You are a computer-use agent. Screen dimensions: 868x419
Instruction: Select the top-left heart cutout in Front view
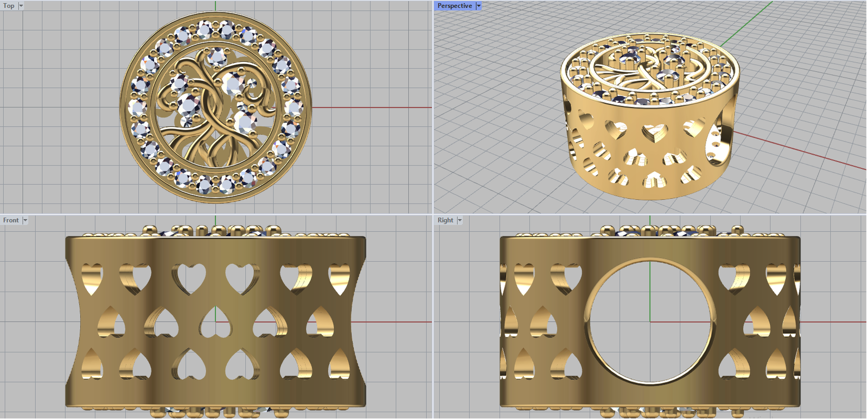click(92, 277)
